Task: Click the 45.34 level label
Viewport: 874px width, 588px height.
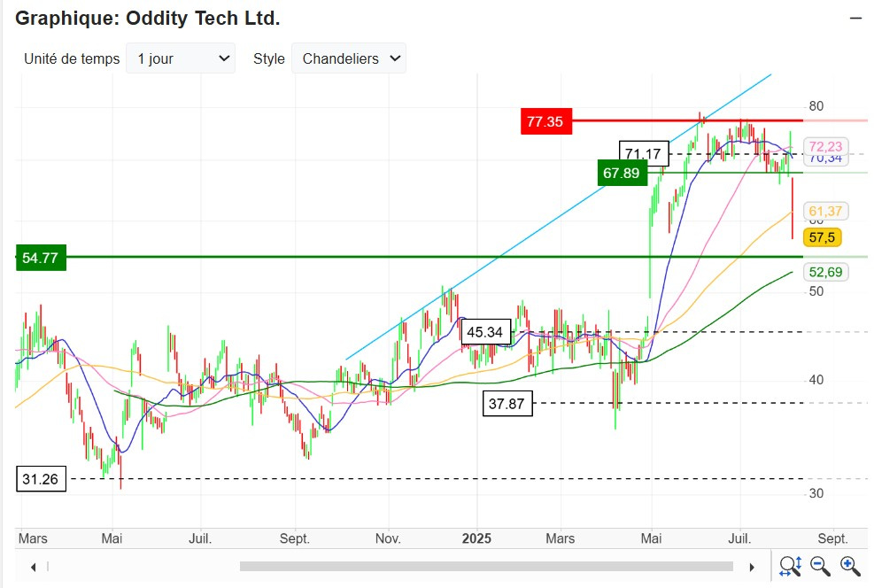Action: 485,332
